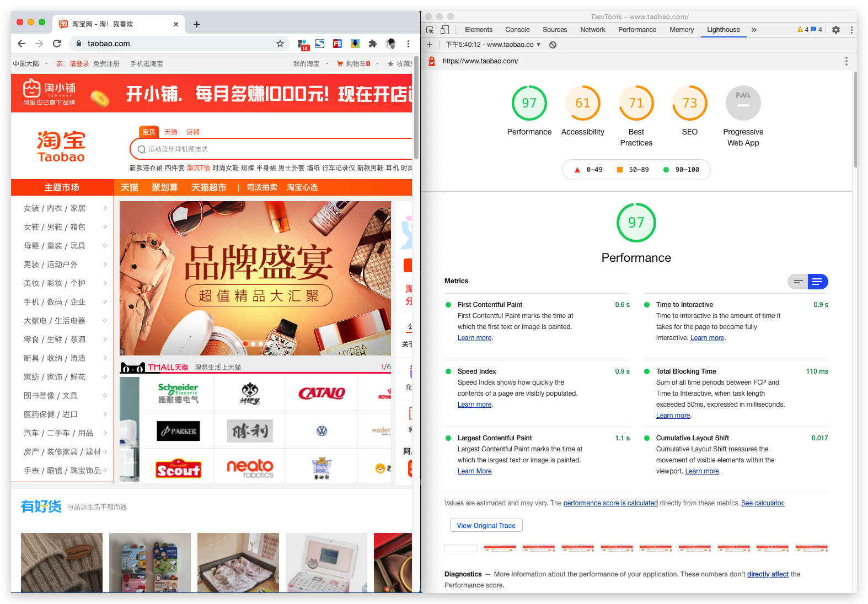The width and height of the screenshot is (868, 604).
Task: Switch metrics to expanded view toggle
Action: click(x=818, y=282)
